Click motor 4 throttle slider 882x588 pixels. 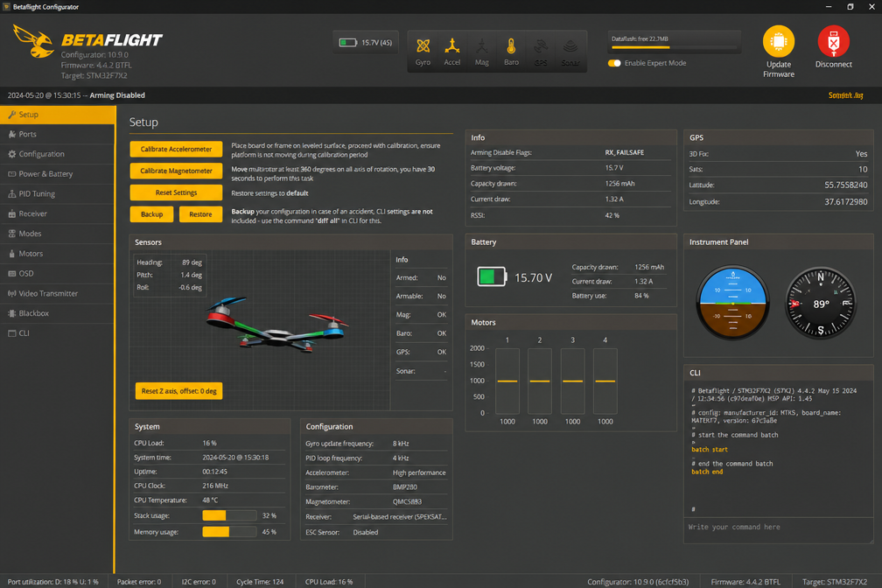(605, 381)
